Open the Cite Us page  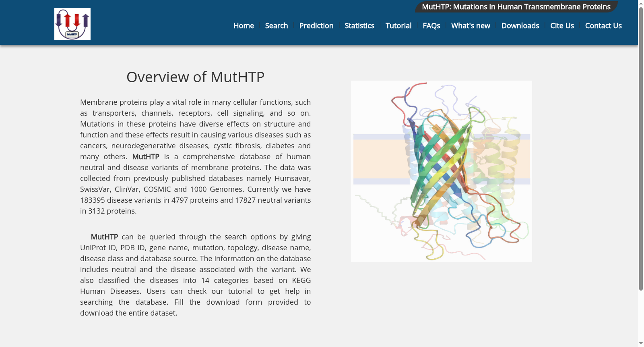562,26
